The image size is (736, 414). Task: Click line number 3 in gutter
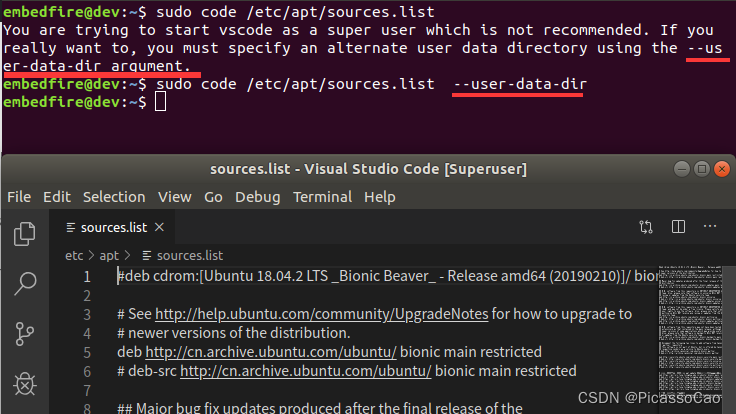(x=87, y=314)
